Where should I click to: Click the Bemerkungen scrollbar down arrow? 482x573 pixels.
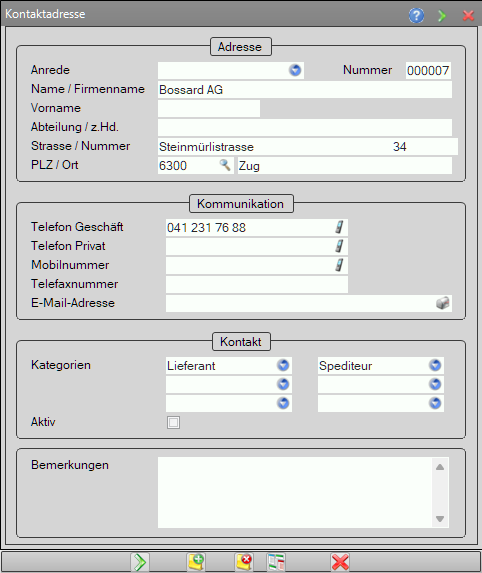click(x=440, y=519)
